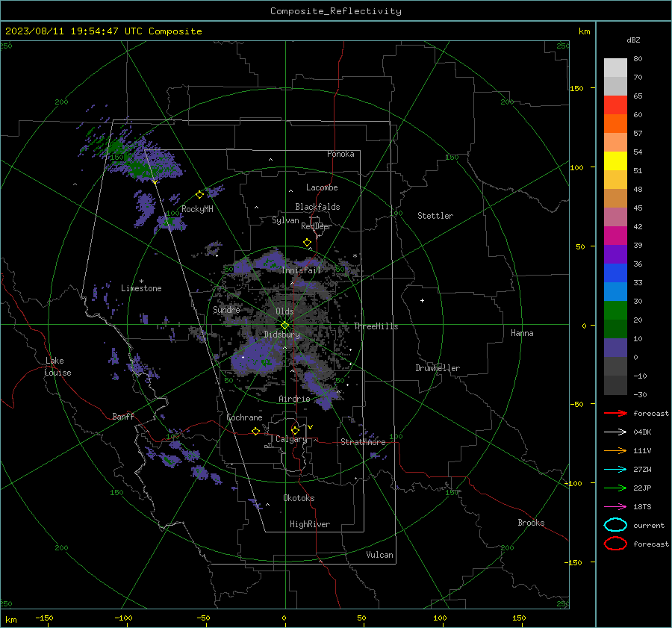Click the yellow diamond marker above Calgary
Viewport: 672px width, 628px height.
(295, 430)
